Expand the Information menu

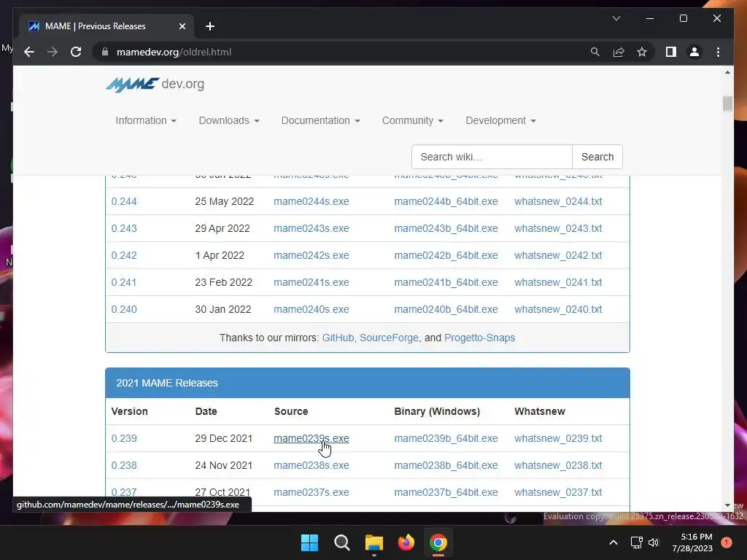tap(146, 120)
